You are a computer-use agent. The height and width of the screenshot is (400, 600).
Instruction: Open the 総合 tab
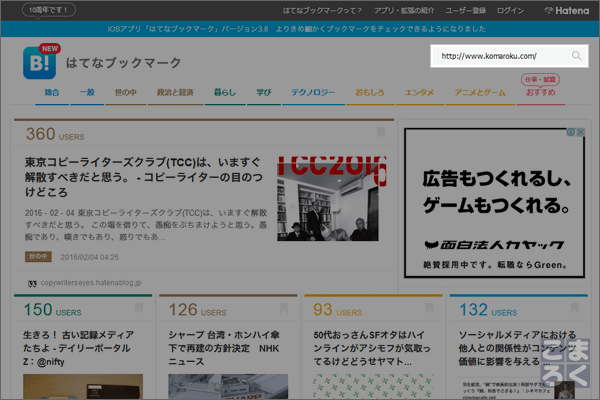point(52,92)
